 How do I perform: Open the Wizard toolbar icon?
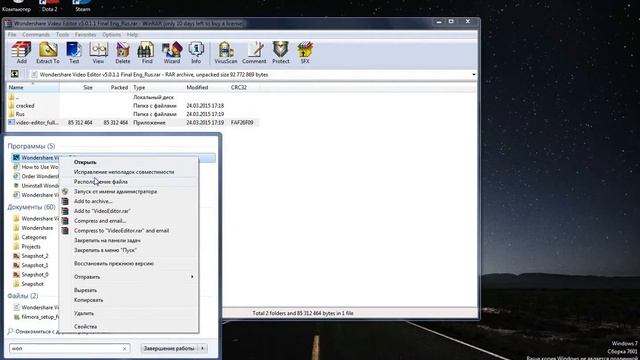click(x=172, y=53)
